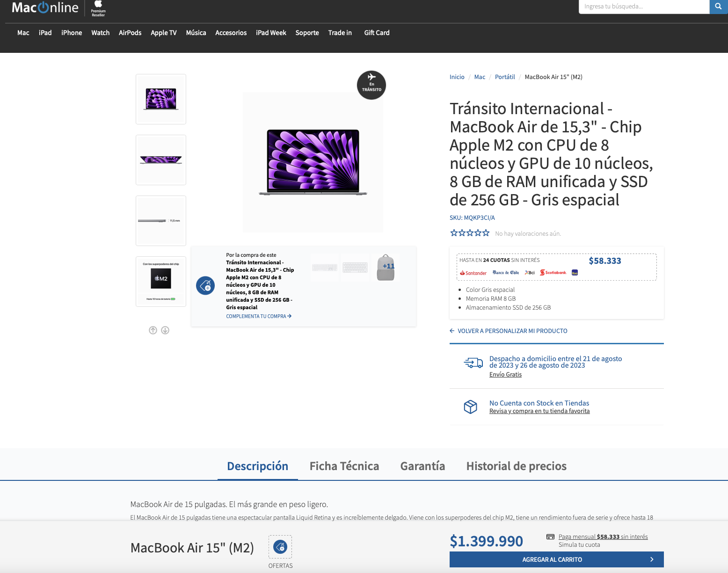Open the iPad menu
This screenshot has height=573, width=728.
(x=45, y=33)
